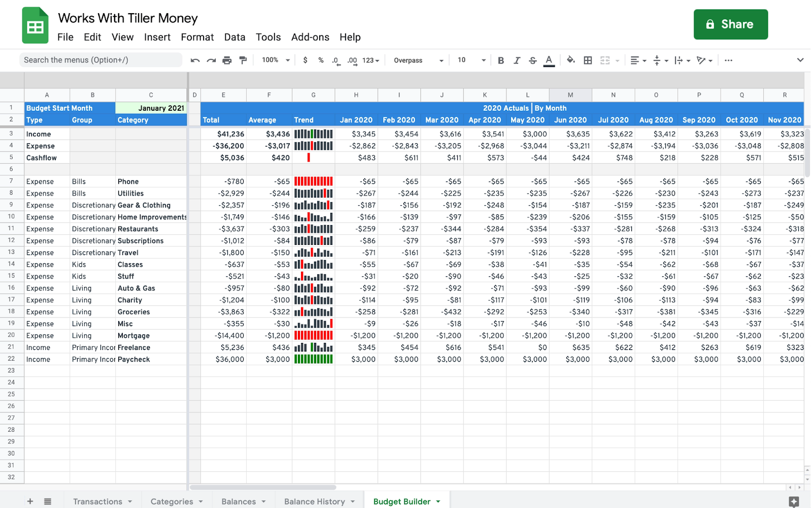Open the Explore icon at bottom right

(x=794, y=501)
